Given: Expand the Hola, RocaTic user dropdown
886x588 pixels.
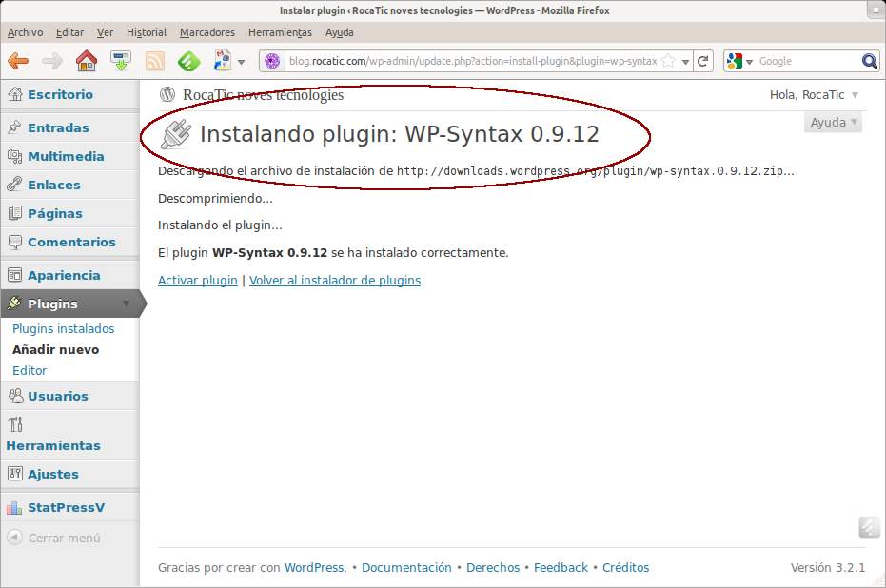Looking at the screenshot, I should pyautogui.click(x=855, y=95).
